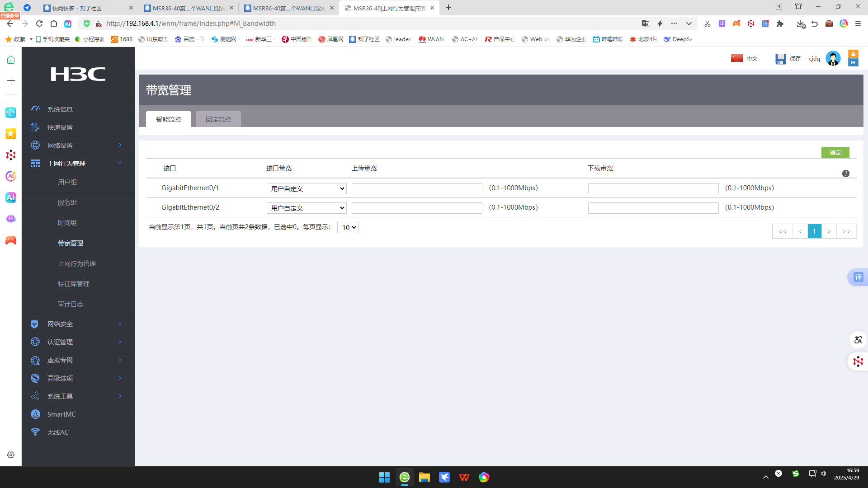Open the user avatar icon
This screenshot has width=868, height=488.
tap(833, 58)
